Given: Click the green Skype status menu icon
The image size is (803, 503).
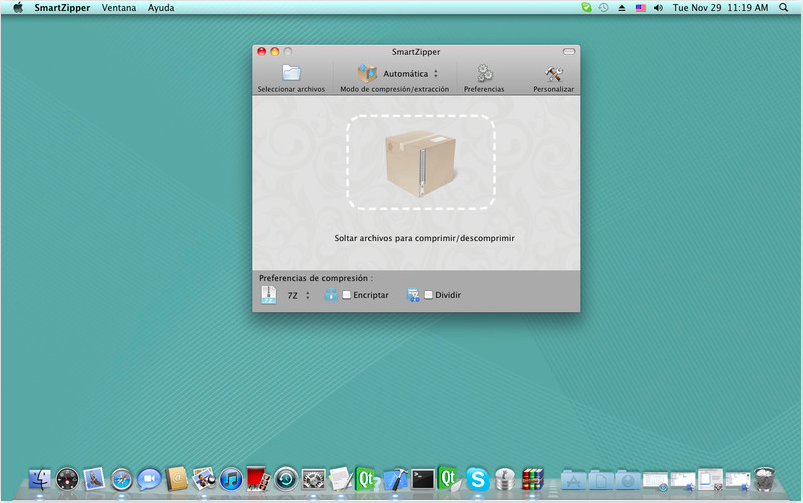Looking at the screenshot, I should (587, 8).
